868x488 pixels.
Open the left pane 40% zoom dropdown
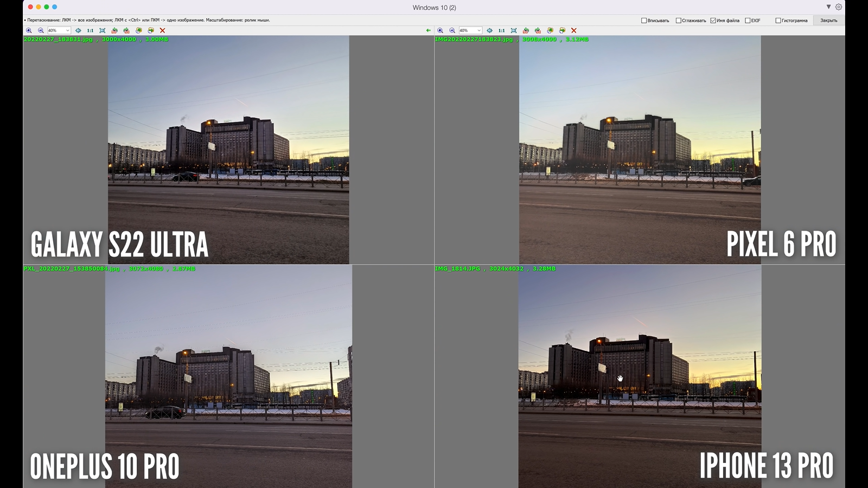(x=67, y=30)
